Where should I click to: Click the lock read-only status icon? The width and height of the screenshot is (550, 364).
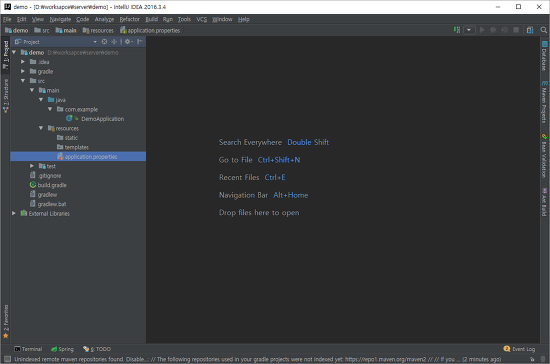click(532, 359)
